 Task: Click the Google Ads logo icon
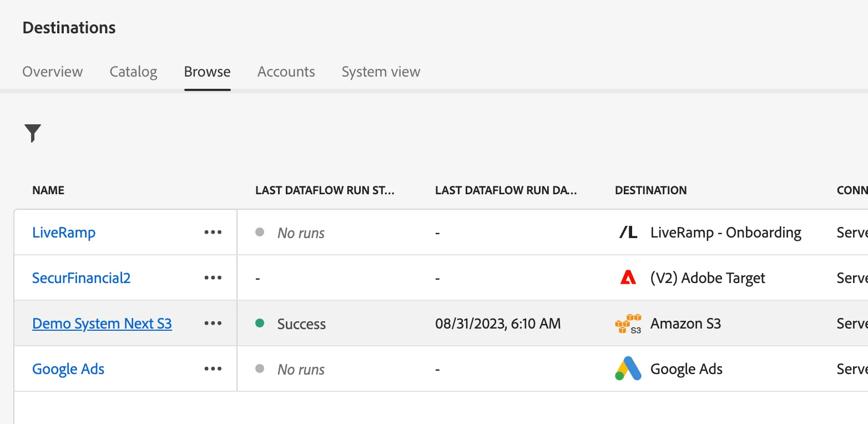tap(628, 369)
